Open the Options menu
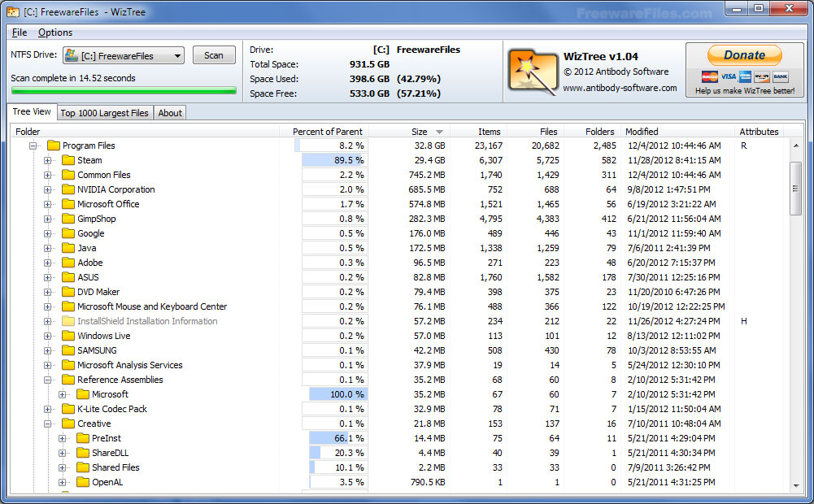814x504 pixels. click(55, 33)
